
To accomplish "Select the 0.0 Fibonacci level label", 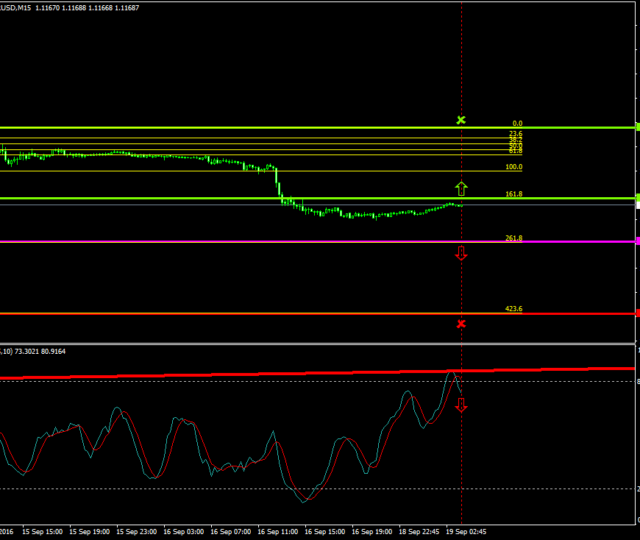I will pyautogui.click(x=517, y=124).
